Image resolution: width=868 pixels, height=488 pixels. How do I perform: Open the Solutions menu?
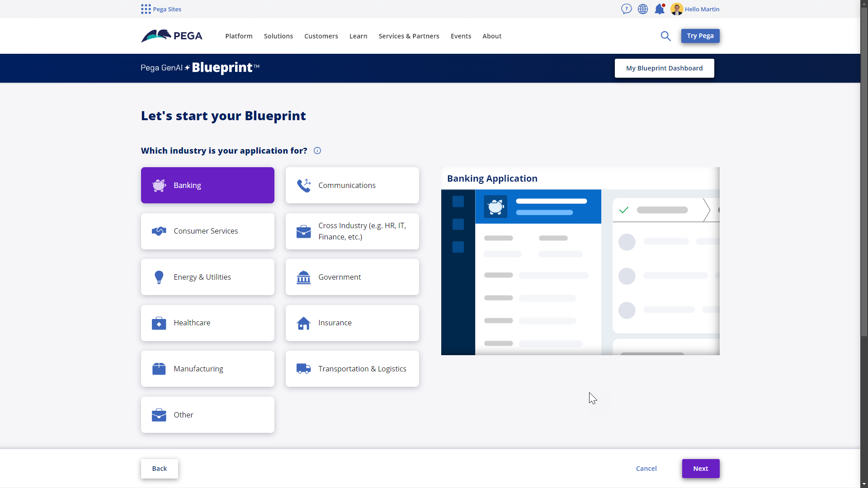tap(278, 36)
